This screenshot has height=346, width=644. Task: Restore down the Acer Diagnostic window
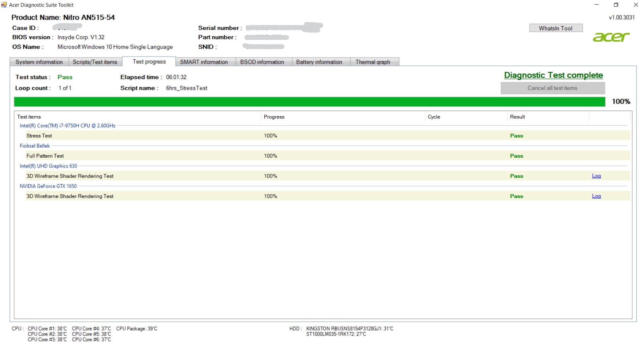pos(616,5)
